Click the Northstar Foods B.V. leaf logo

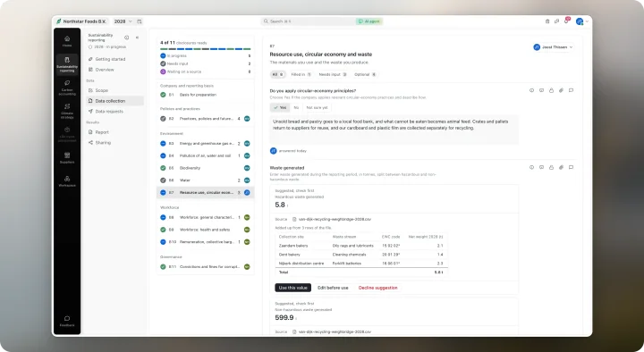click(59, 21)
